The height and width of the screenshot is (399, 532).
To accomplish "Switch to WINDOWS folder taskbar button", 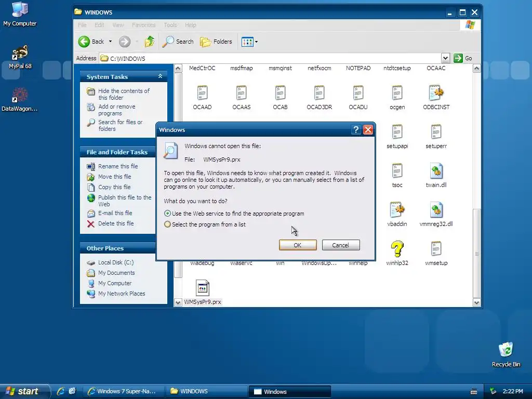I will pyautogui.click(x=206, y=391).
